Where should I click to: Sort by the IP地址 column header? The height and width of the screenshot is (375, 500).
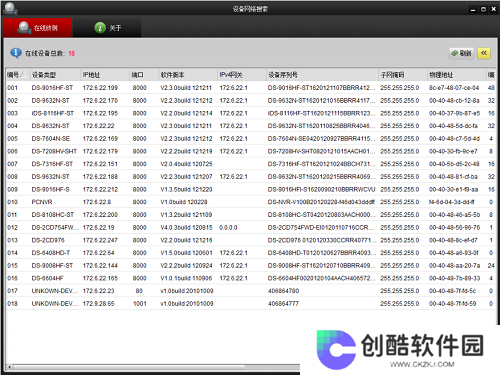[105, 75]
